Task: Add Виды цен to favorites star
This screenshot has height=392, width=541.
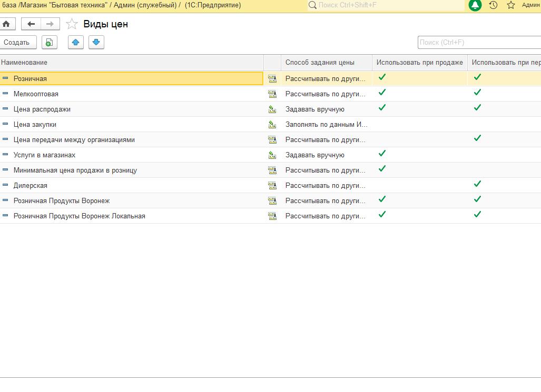Action: pos(72,24)
